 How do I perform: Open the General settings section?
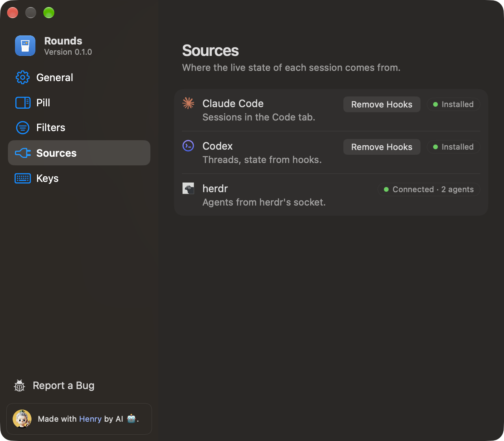[79, 78]
